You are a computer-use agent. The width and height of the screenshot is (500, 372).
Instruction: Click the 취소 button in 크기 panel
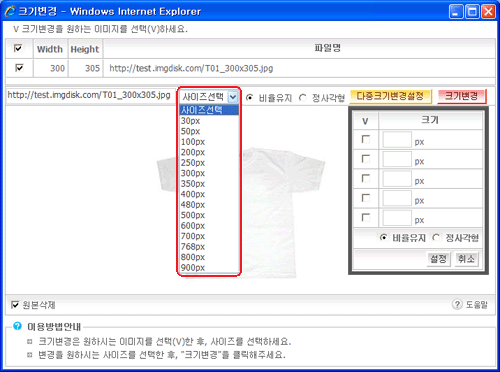[467, 259]
